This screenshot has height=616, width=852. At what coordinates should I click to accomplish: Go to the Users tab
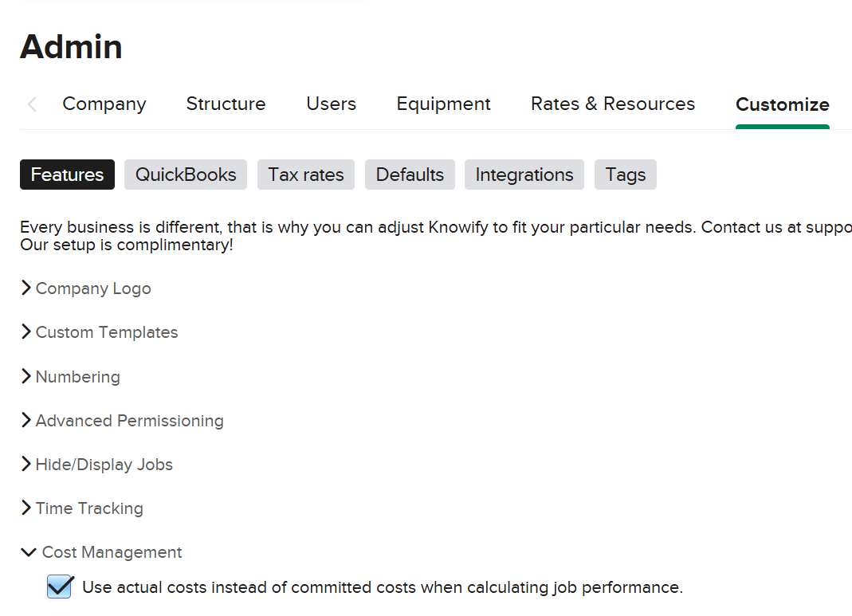click(331, 104)
